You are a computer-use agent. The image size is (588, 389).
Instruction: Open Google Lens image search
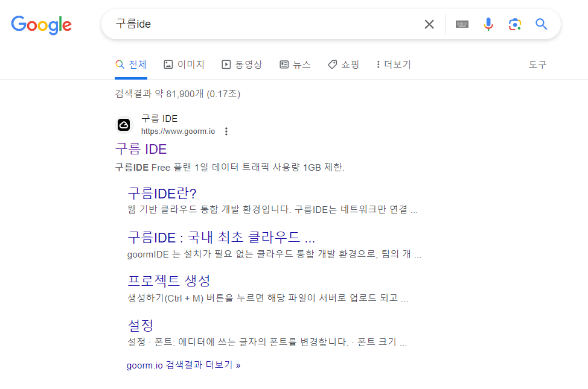click(515, 24)
